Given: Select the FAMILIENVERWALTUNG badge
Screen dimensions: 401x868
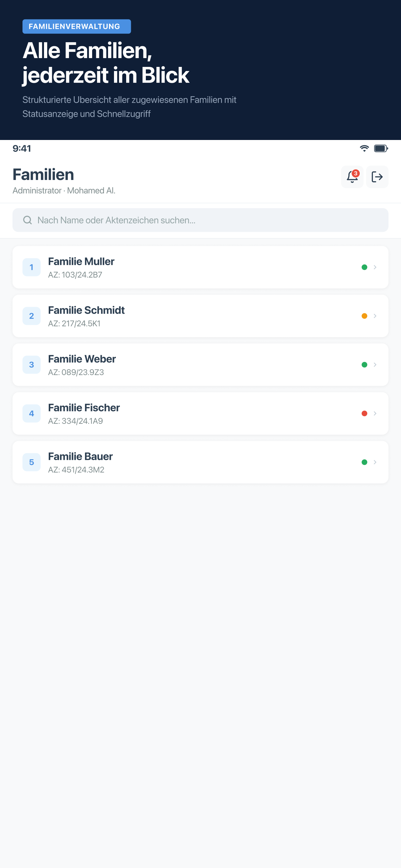Looking at the screenshot, I should [77, 26].
